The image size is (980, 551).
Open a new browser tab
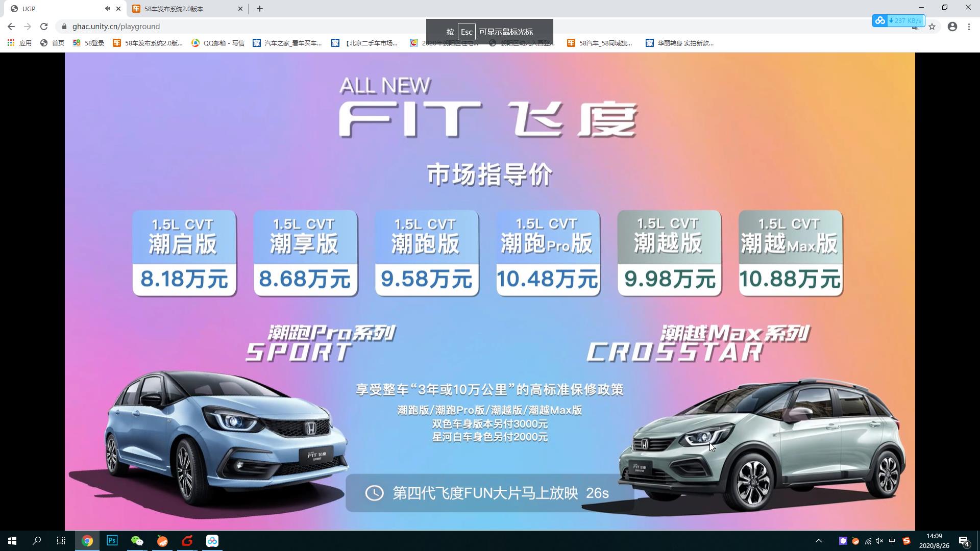[x=259, y=9]
